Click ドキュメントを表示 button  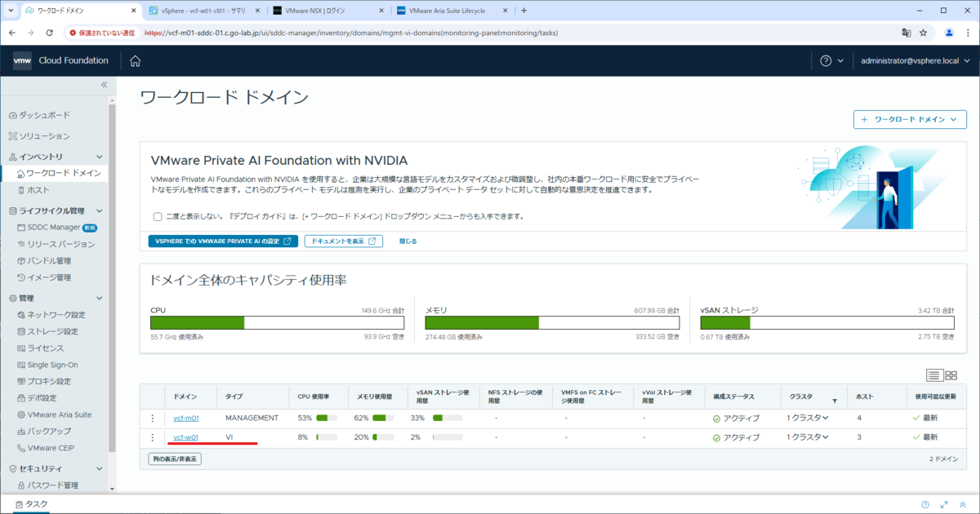[x=343, y=241]
